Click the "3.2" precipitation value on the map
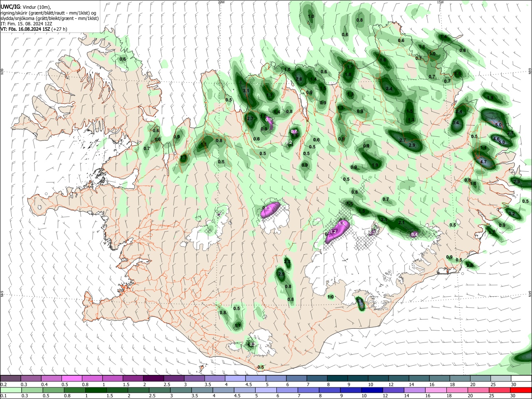 (x=512, y=214)
